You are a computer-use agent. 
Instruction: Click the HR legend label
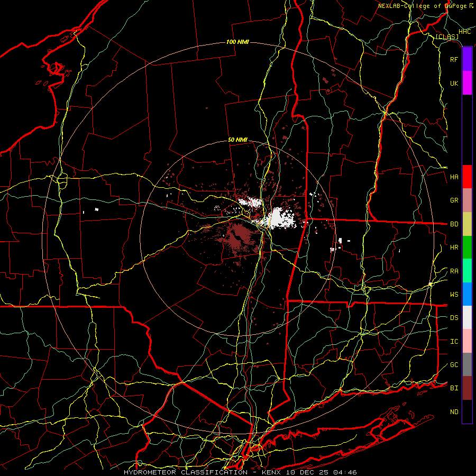coord(454,248)
